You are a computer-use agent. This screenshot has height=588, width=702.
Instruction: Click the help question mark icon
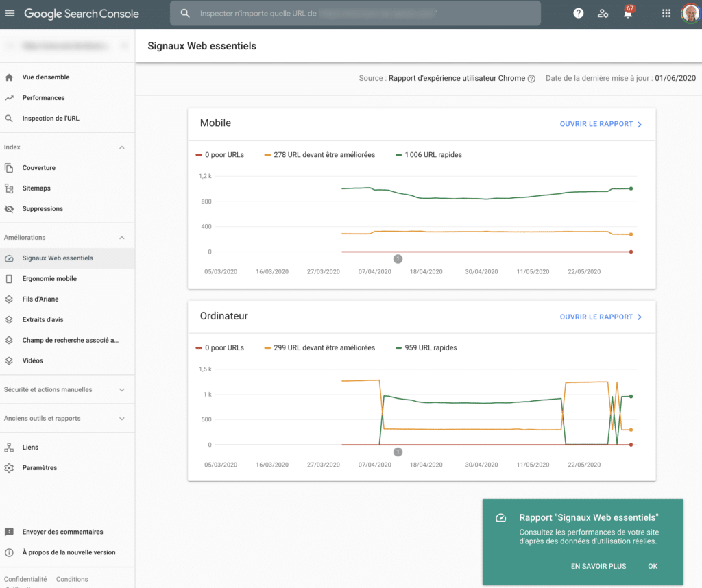click(x=579, y=13)
